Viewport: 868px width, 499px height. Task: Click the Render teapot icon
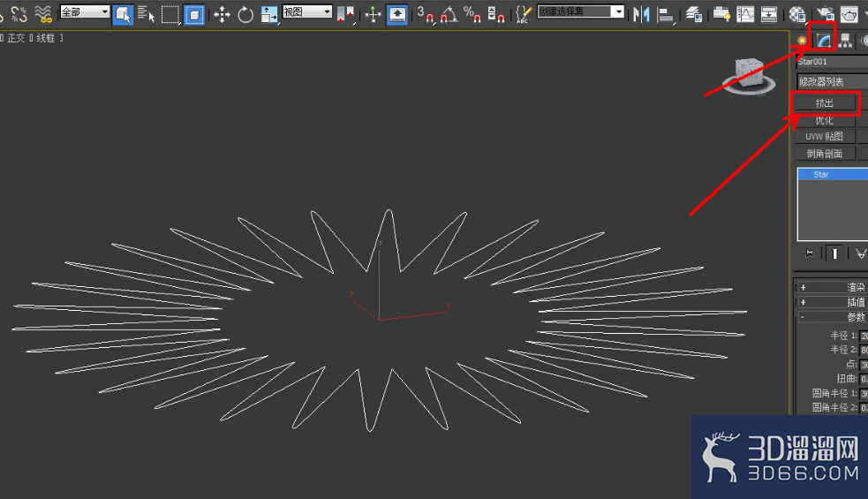(849, 14)
